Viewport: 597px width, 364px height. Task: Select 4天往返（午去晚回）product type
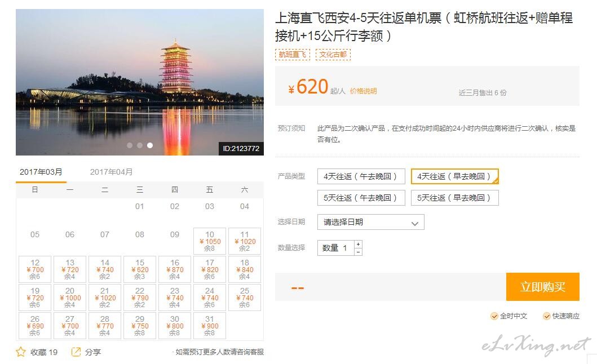click(x=361, y=176)
